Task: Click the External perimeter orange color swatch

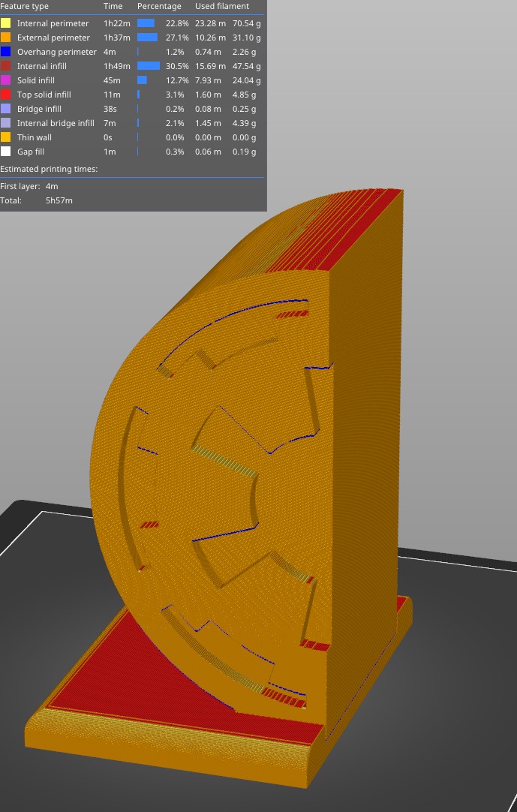Action: click(6, 38)
